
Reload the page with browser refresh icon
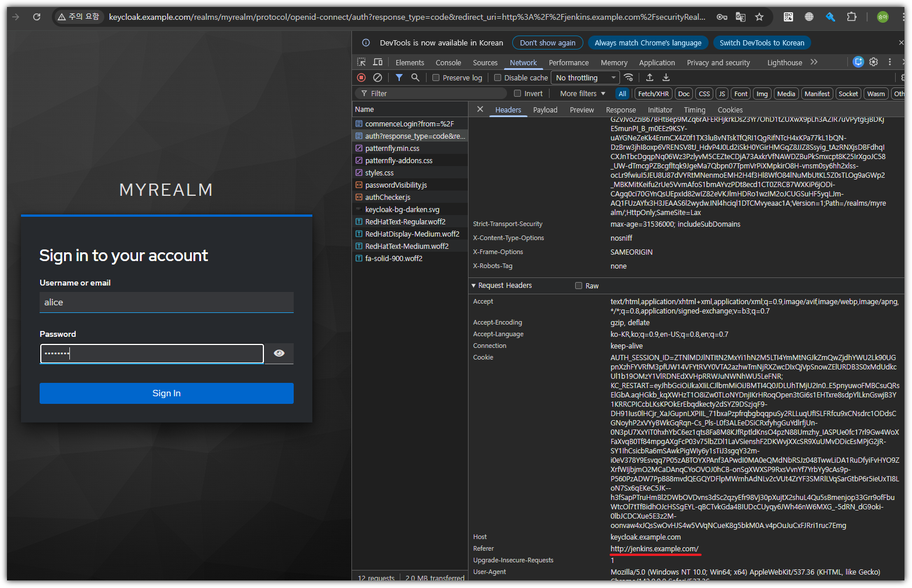[37, 17]
